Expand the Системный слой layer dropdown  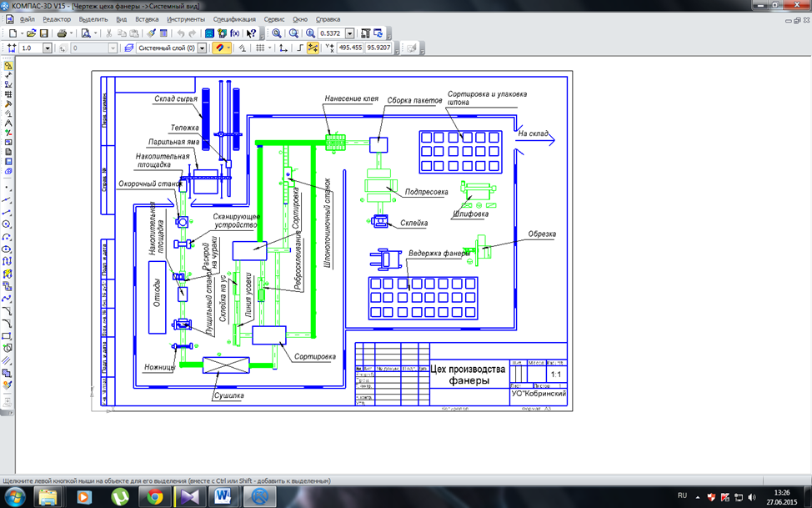click(203, 48)
